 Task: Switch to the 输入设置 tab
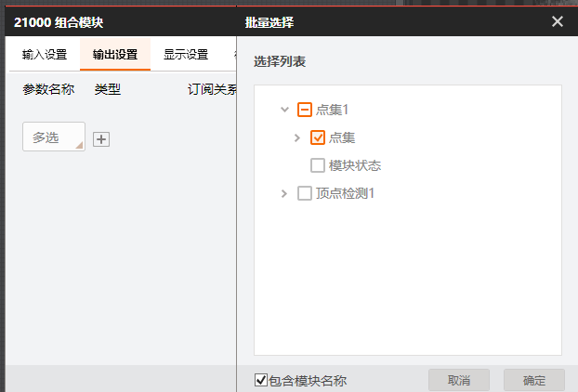[x=45, y=54]
